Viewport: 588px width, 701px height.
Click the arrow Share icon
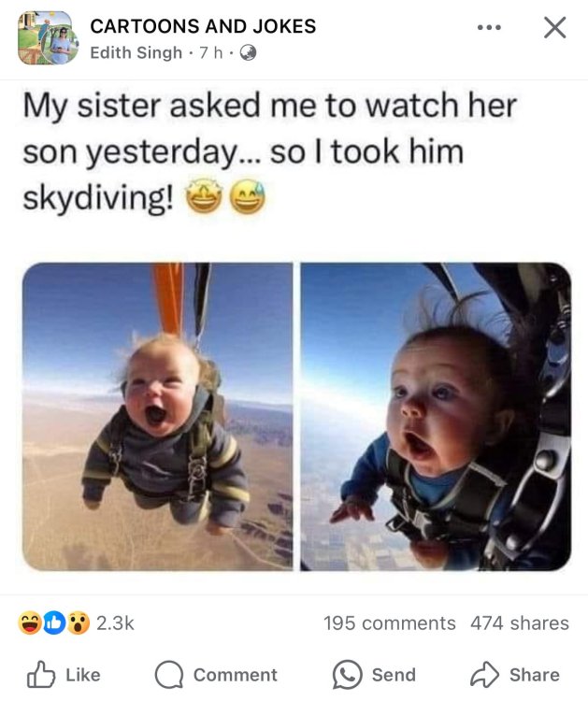click(484, 674)
